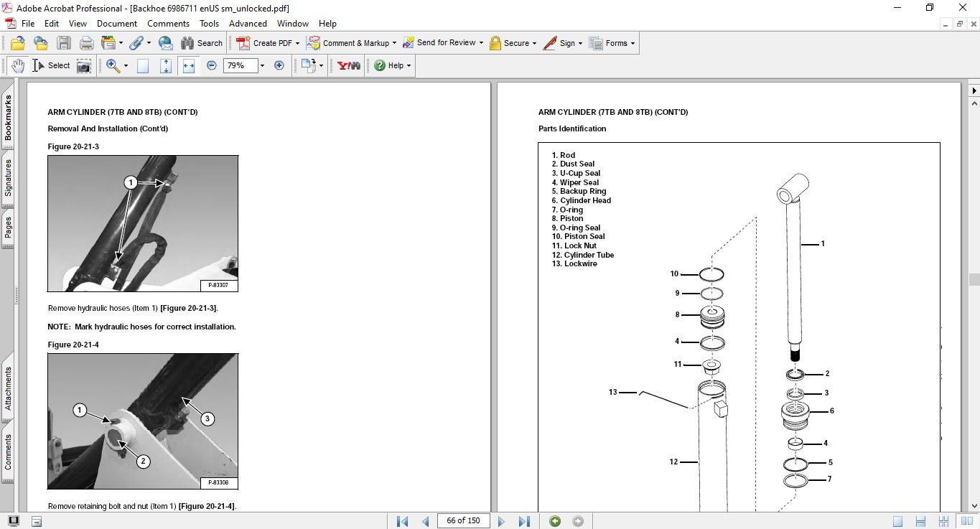Open the Edit menu

click(x=52, y=24)
